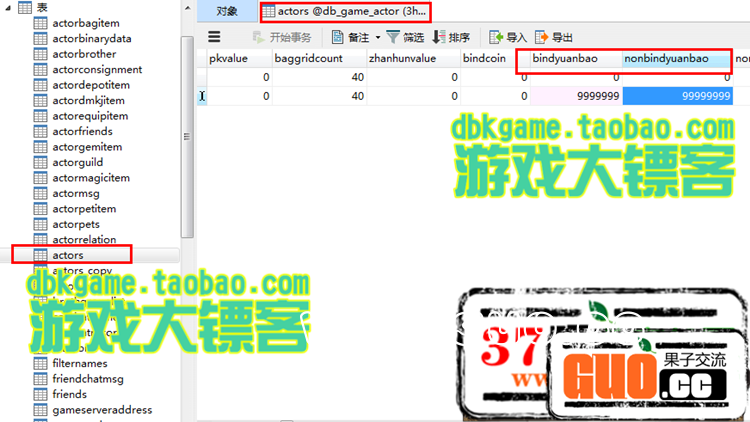750x422 pixels.
Task: Switch to the 对象 objects tab
Action: pyautogui.click(x=227, y=11)
